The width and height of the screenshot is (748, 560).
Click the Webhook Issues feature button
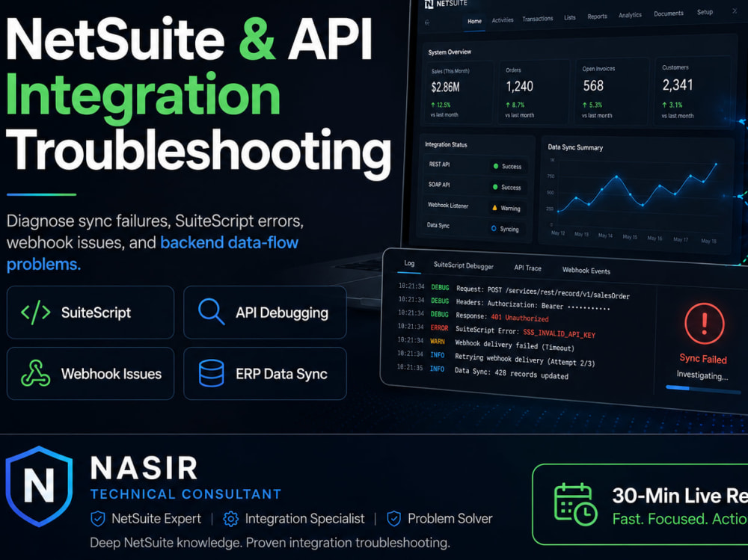point(91,374)
